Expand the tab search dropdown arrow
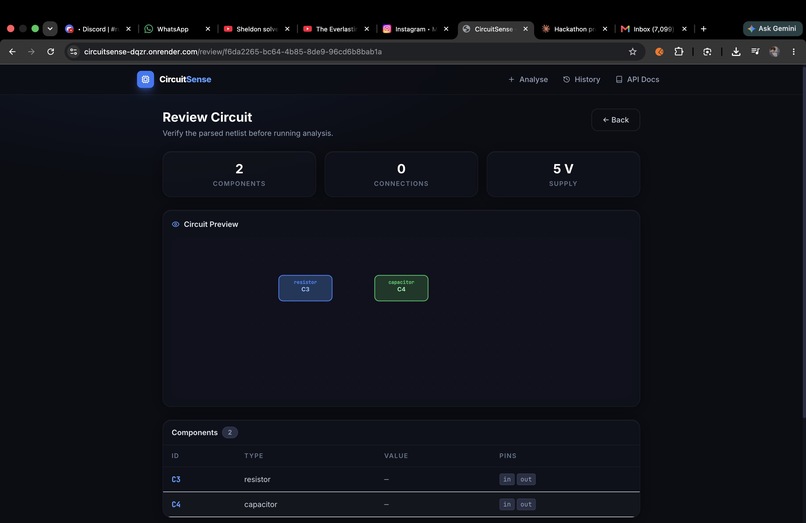Screen dimensions: 806x523 (x=50, y=29)
